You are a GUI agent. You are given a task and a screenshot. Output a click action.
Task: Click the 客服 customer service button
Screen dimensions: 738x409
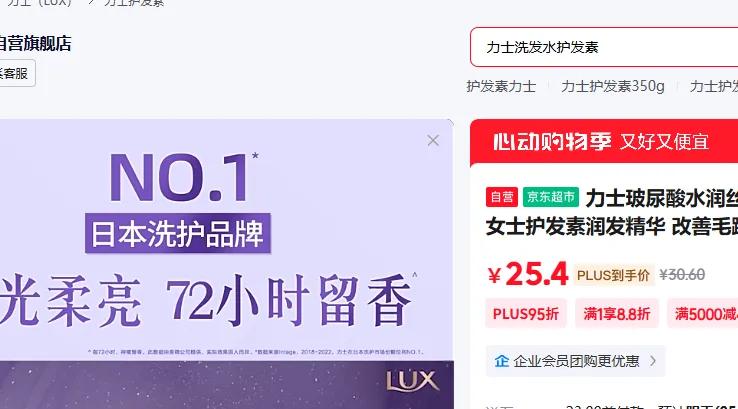click(x=17, y=73)
